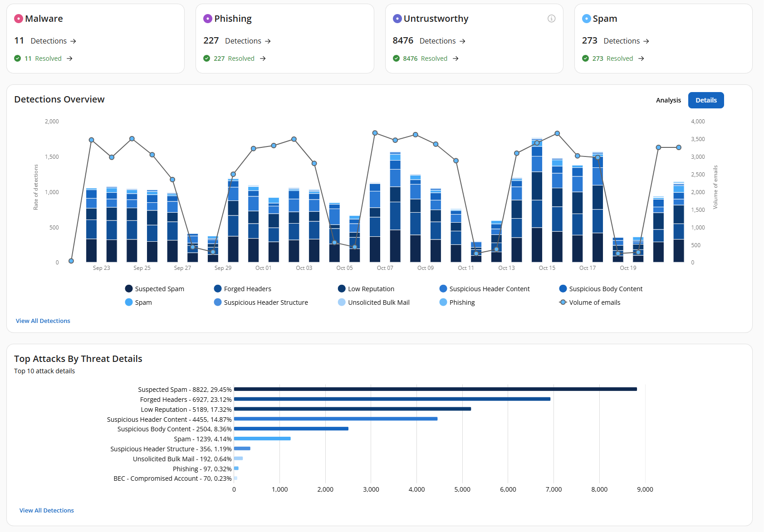The height and width of the screenshot is (532, 764).
Task: Click the arrow next to 227 Phishing Detections
Action: point(268,41)
